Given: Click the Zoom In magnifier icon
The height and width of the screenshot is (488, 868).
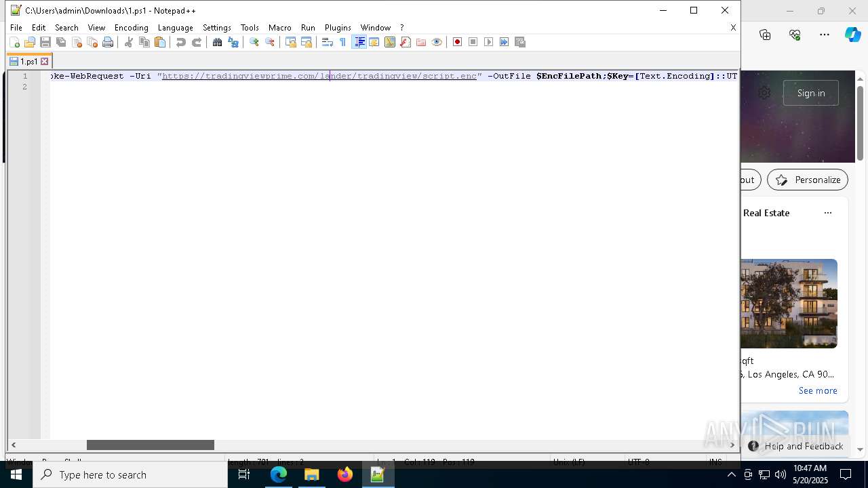Looking at the screenshot, I should tap(254, 42).
